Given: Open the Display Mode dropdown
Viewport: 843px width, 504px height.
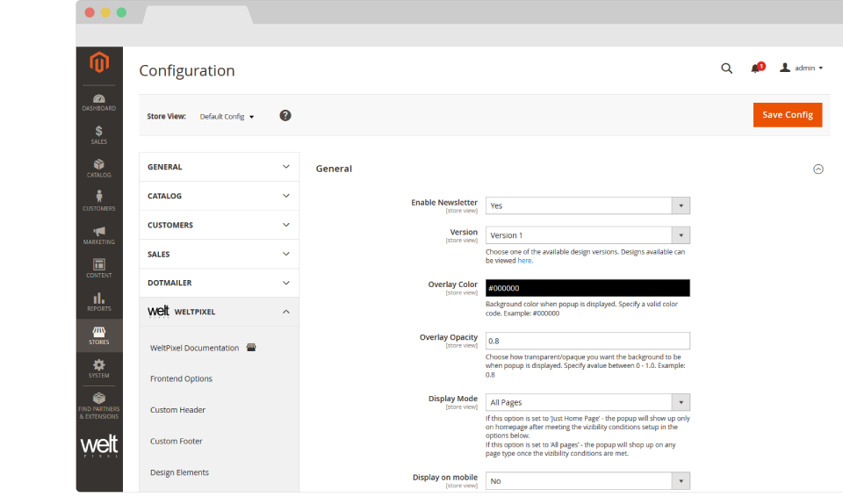Looking at the screenshot, I should click(x=587, y=402).
